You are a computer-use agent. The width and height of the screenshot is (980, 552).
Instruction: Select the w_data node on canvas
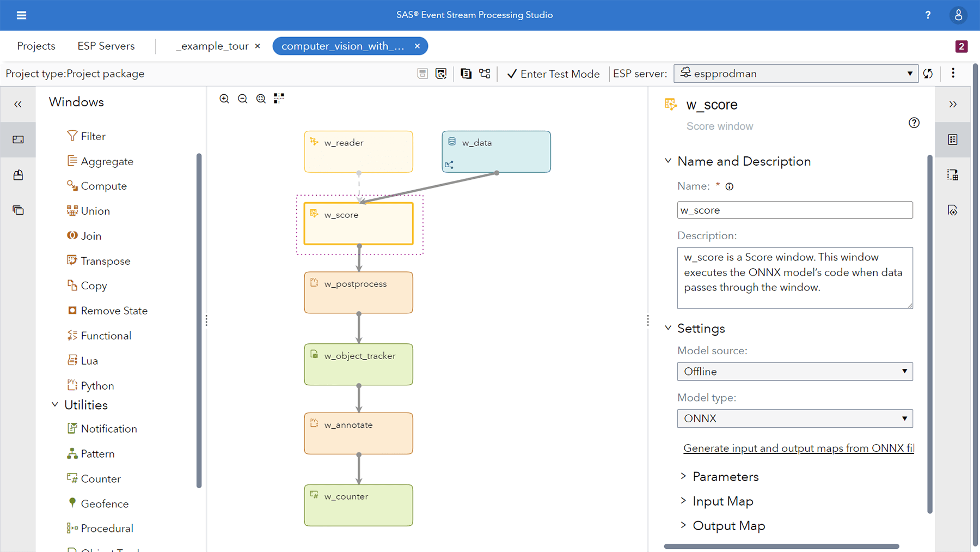point(496,151)
